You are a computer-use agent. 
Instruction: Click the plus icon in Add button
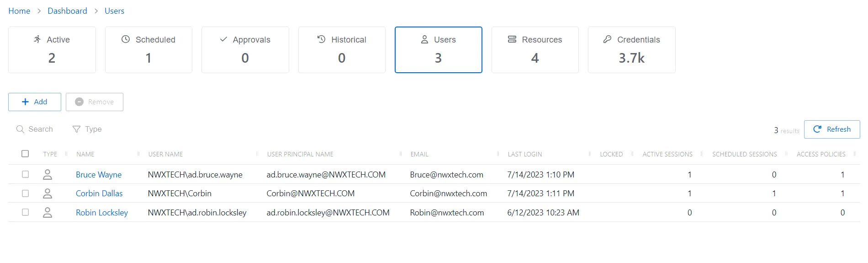tap(26, 102)
